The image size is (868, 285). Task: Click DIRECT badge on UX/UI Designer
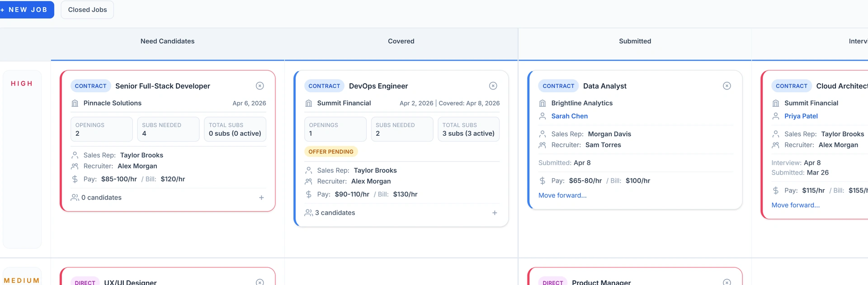tap(85, 281)
